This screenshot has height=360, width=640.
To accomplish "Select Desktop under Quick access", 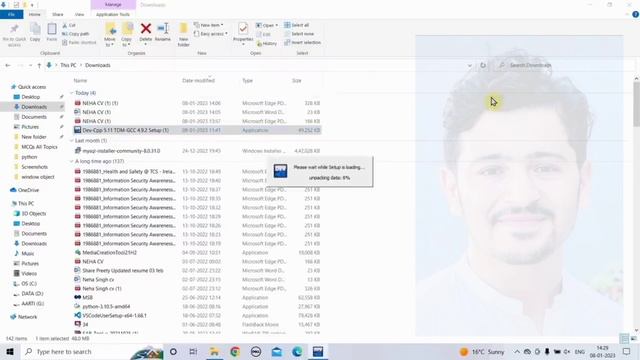I will tap(31, 97).
